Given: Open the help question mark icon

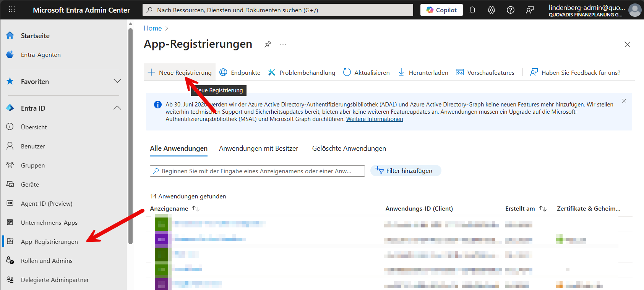Looking at the screenshot, I should point(511,10).
